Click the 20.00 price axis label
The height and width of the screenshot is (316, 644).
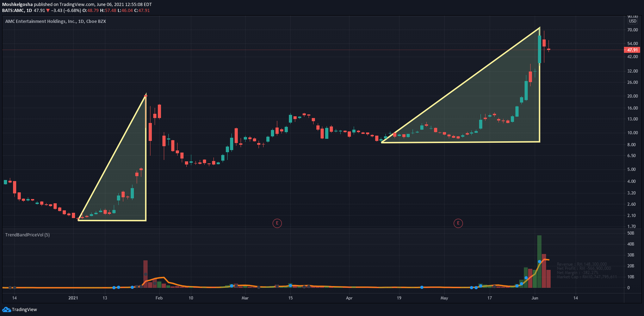click(x=632, y=96)
